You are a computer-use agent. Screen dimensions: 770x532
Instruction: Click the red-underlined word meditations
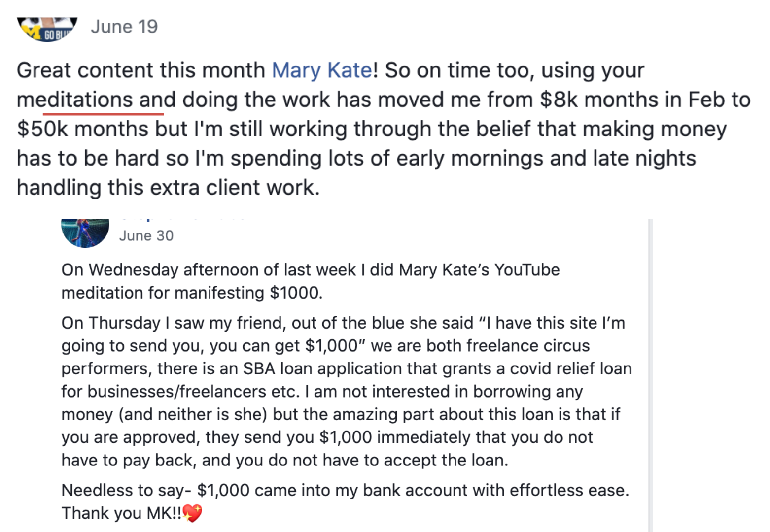(74, 100)
